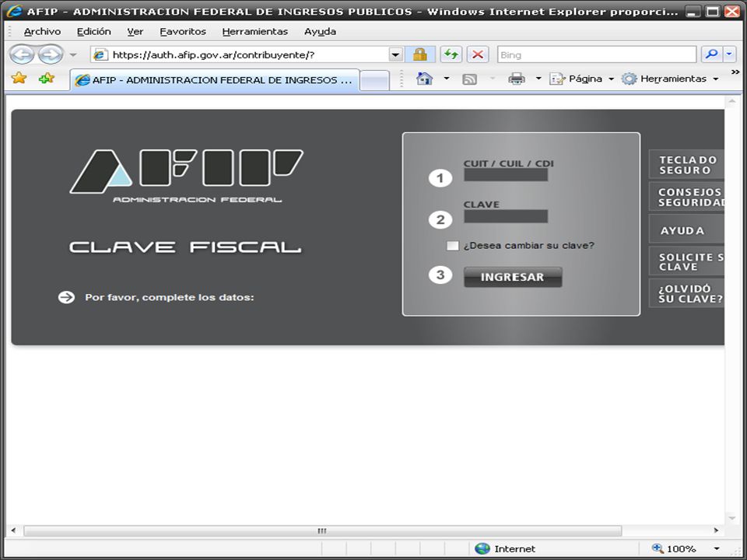Click the Internet zone globe in status bar
747x560 pixels.
482,548
